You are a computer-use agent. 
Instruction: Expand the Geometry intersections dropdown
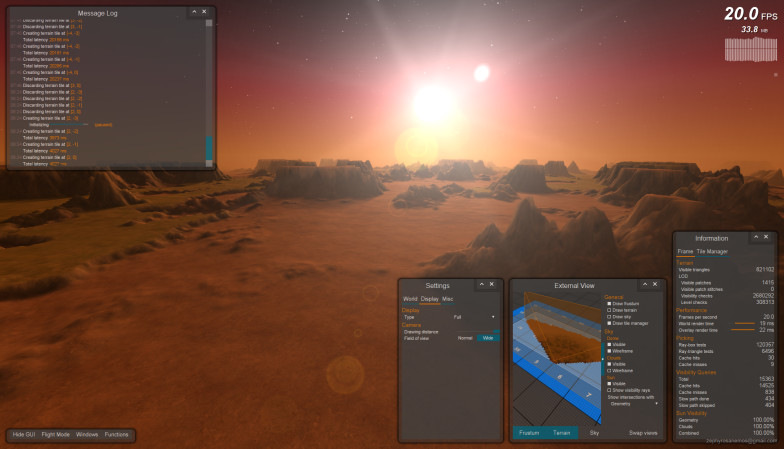634,403
